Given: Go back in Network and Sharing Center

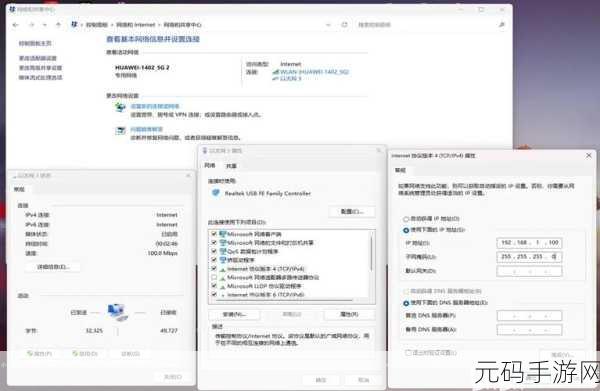Looking at the screenshot, I should point(15,25).
